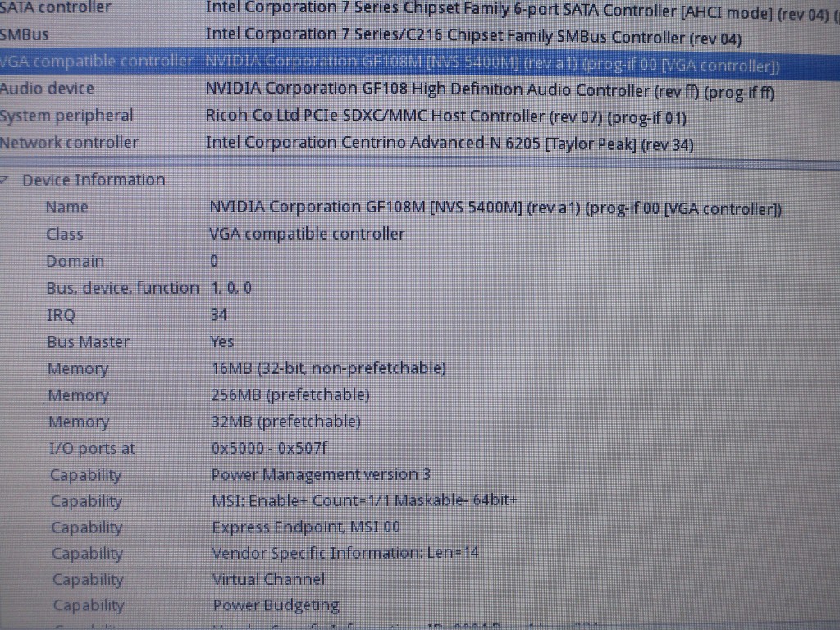Click the Express Endpoint, MSI 00 capability
The width and height of the screenshot is (840, 630).
pos(306,527)
